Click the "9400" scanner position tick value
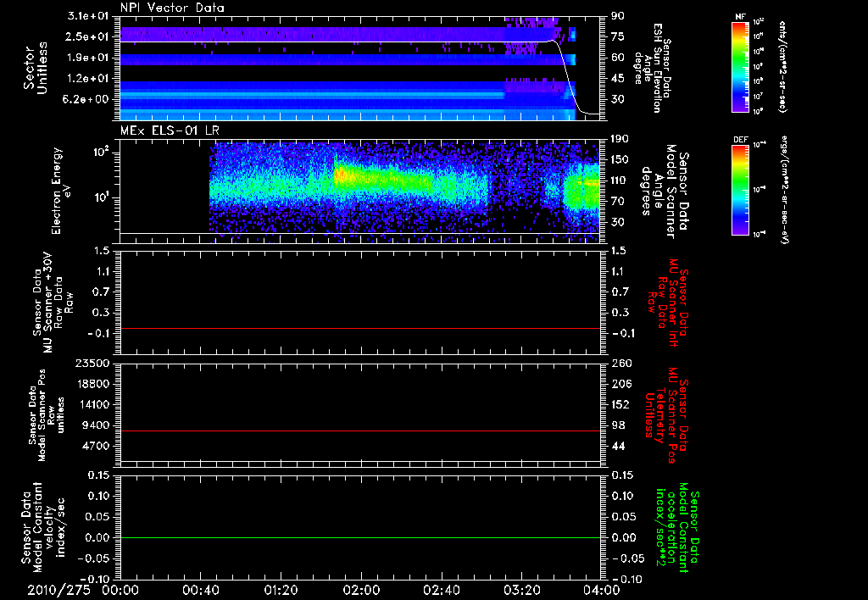868x600 pixels. (x=97, y=425)
